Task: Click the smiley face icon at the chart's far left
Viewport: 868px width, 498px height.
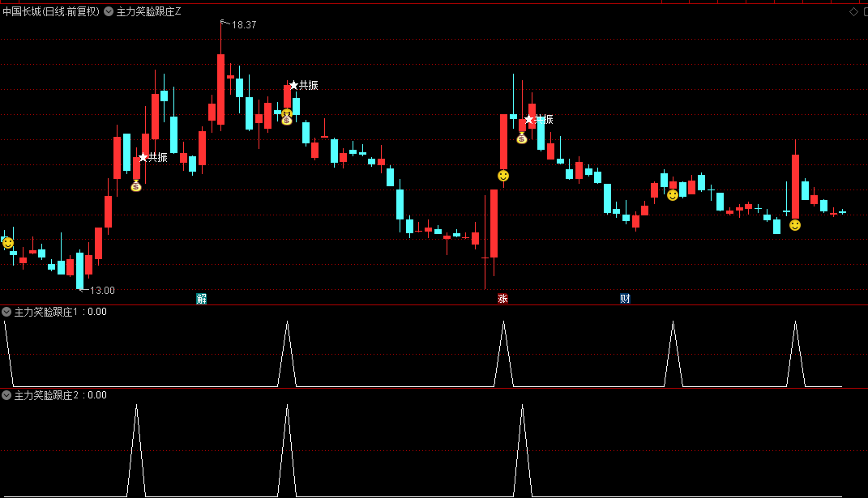Action: point(8,243)
